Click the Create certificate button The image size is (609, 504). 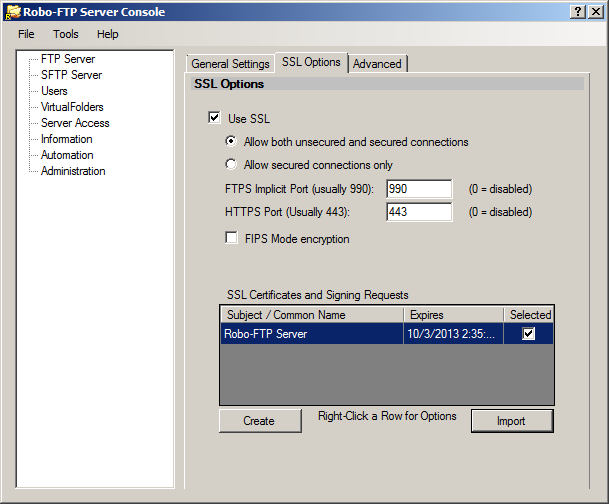[x=260, y=421]
